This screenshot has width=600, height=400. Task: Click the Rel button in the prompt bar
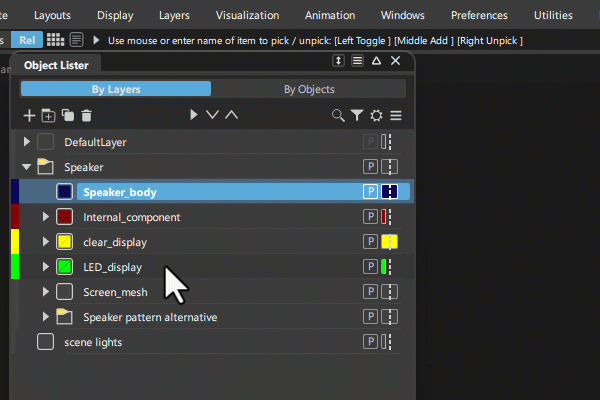point(26,39)
